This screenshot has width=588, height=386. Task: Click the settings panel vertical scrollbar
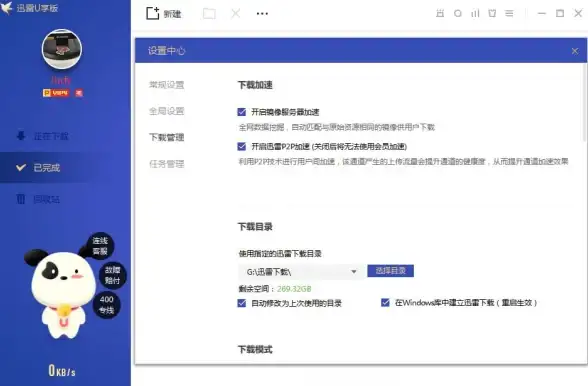click(x=584, y=103)
